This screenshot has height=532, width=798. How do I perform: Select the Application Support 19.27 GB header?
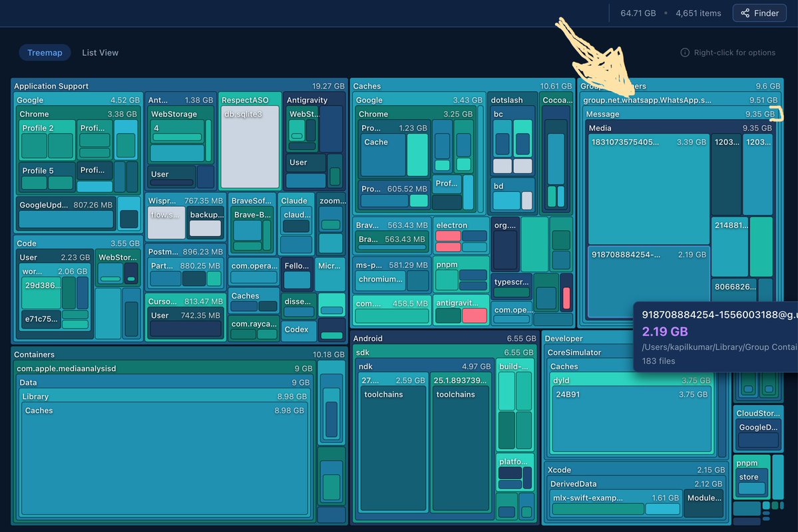coord(179,86)
